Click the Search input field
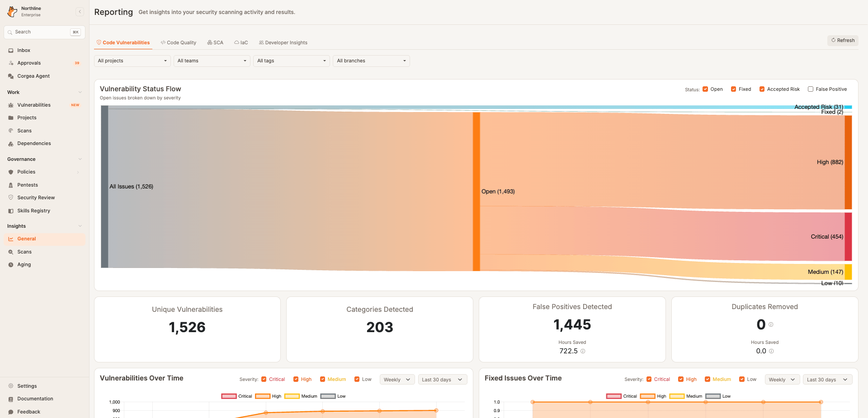 (x=44, y=32)
